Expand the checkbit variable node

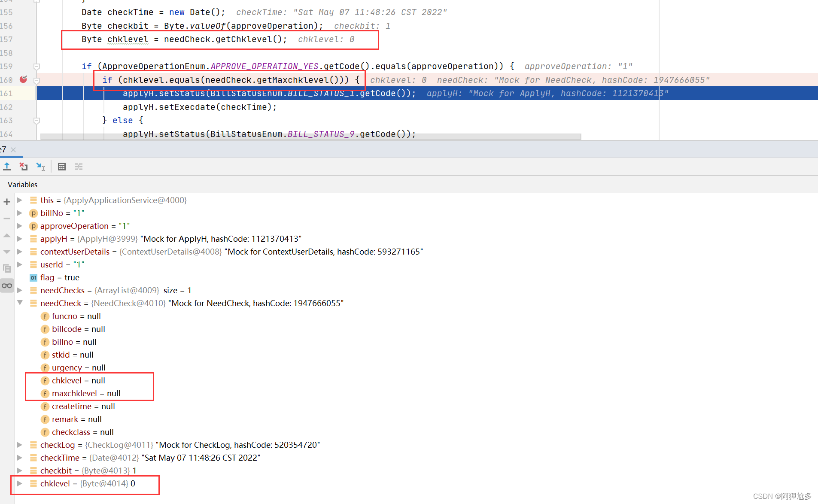click(20, 471)
